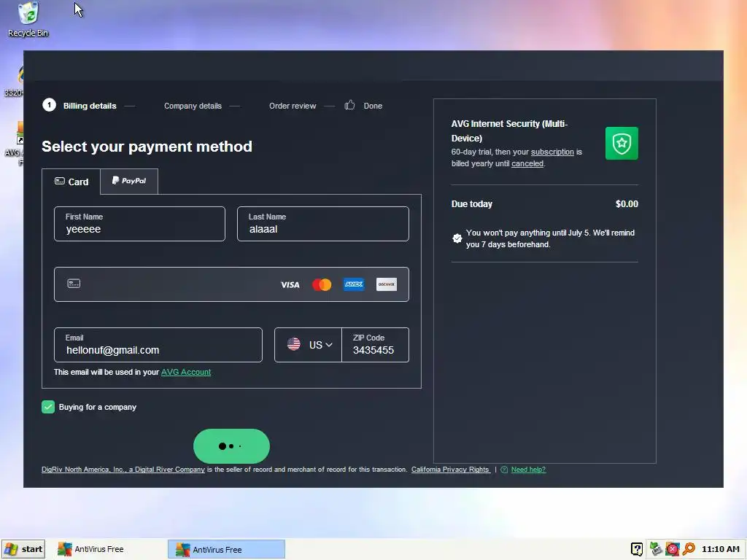Click the green loading continue button
Image resolution: width=747 pixels, height=560 pixels.
pos(231,446)
